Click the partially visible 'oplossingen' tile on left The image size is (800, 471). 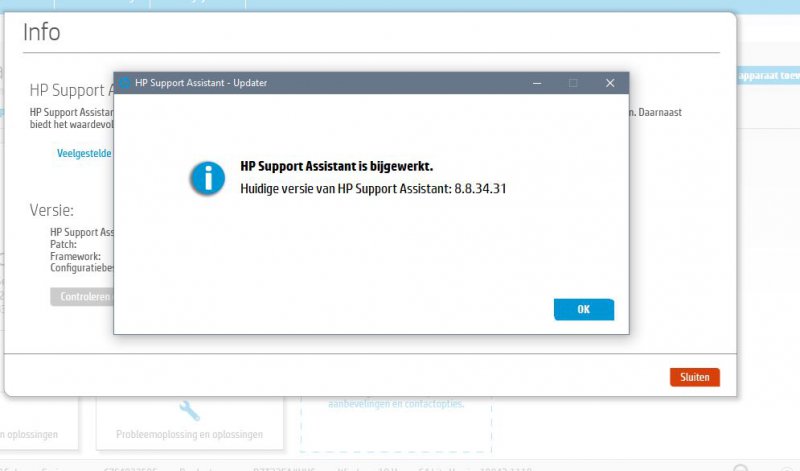pyautogui.click(x=30, y=435)
